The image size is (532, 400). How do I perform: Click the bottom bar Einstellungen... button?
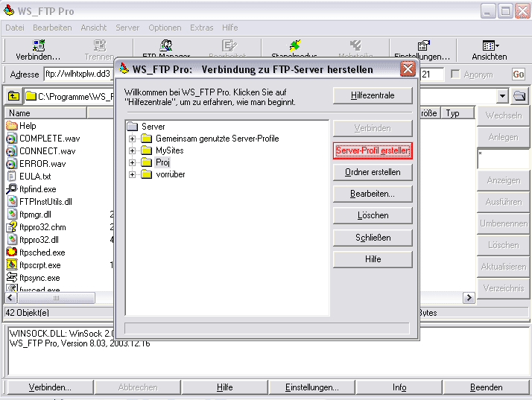pos(311,387)
